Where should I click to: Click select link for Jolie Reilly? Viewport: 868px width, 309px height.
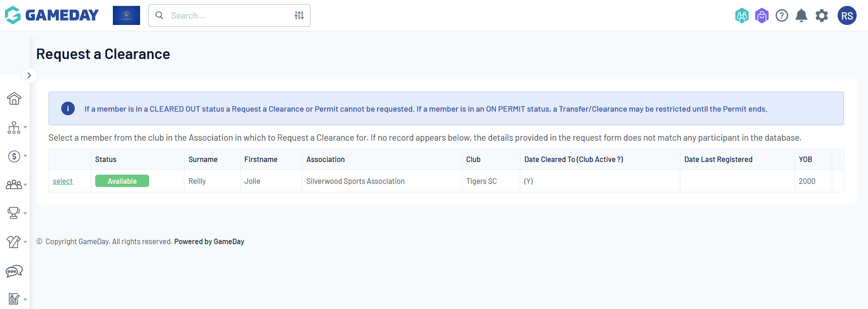63,181
